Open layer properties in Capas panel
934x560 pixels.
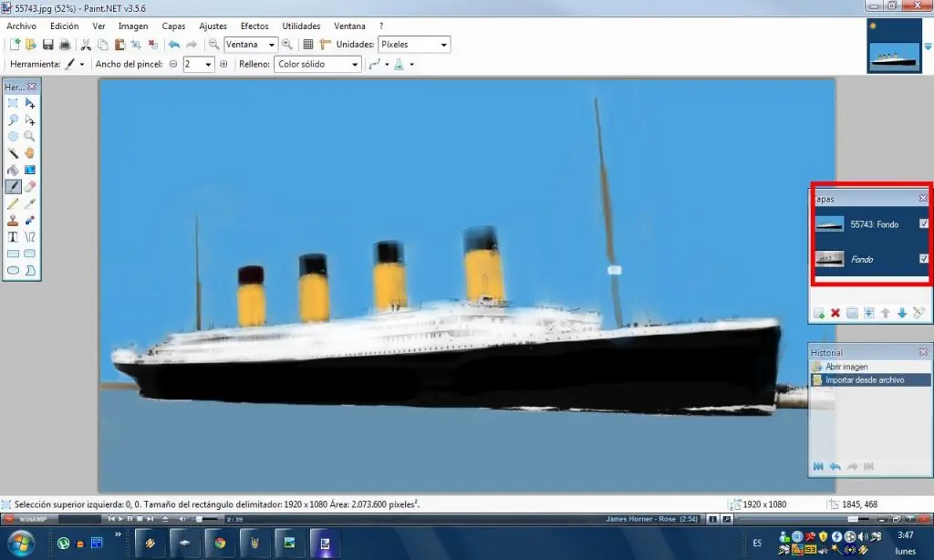[x=919, y=314]
